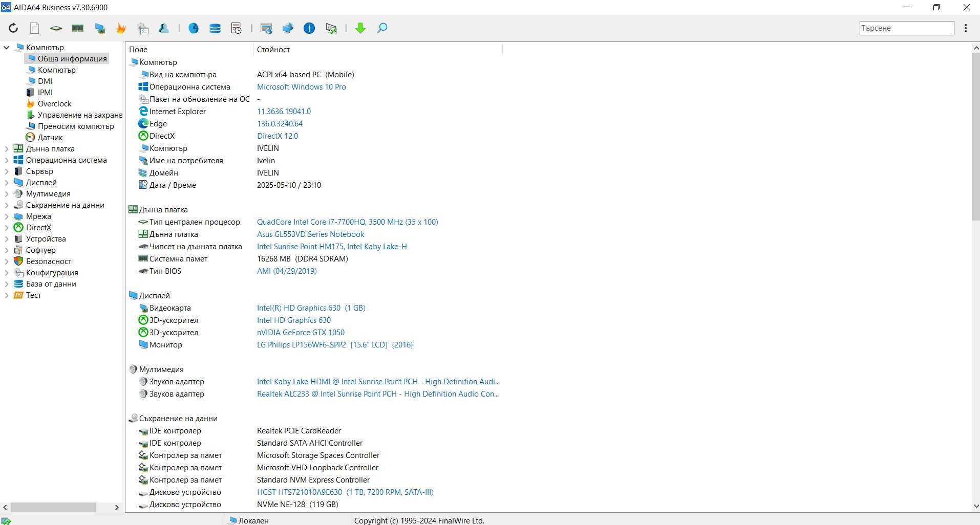This screenshot has height=525, width=980.
Task: Open the Edge version 136.0.3240.64 link
Action: pyautogui.click(x=280, y=124)
